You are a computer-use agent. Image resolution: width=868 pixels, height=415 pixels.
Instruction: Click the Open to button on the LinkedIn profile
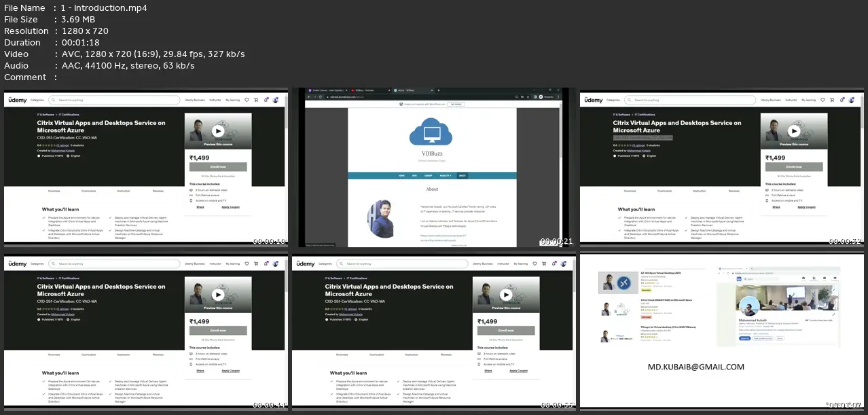(x=745, y=338)
